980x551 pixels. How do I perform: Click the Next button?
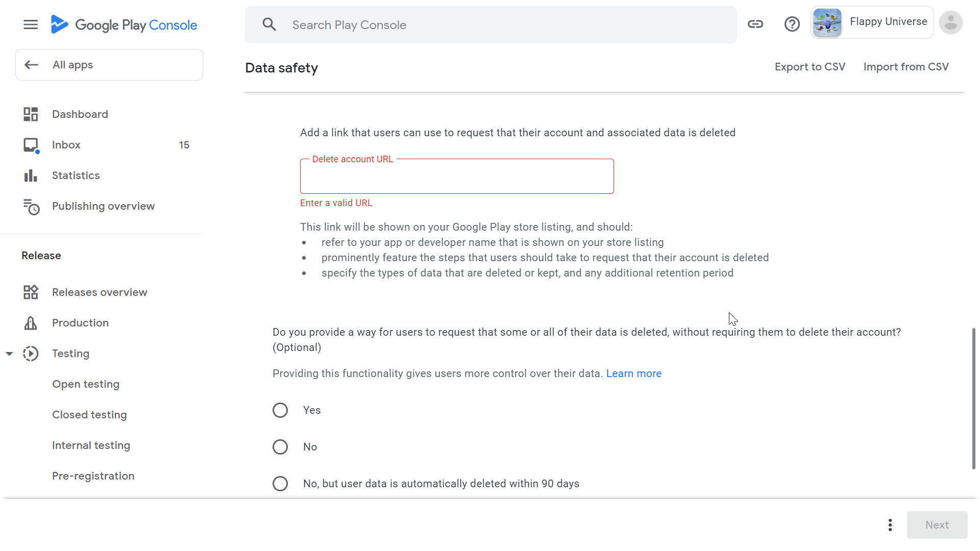937,524
